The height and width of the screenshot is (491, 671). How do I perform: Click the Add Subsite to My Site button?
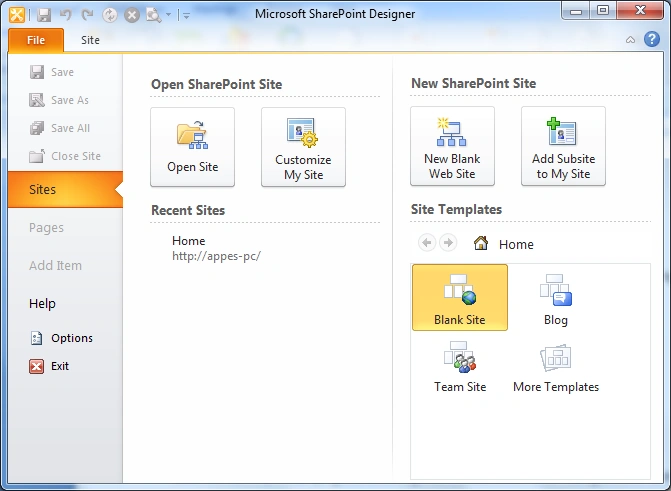(x=563, y=146)
